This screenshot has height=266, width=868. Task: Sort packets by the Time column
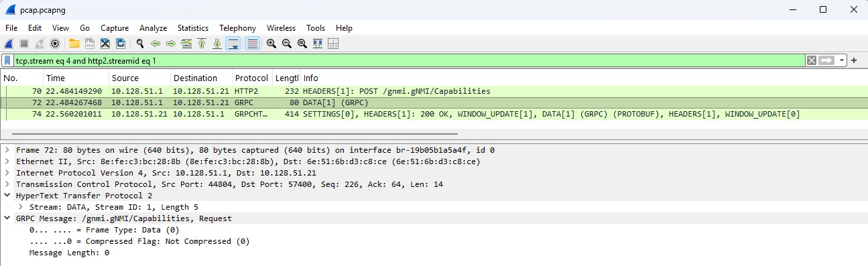tap(75, 78)
